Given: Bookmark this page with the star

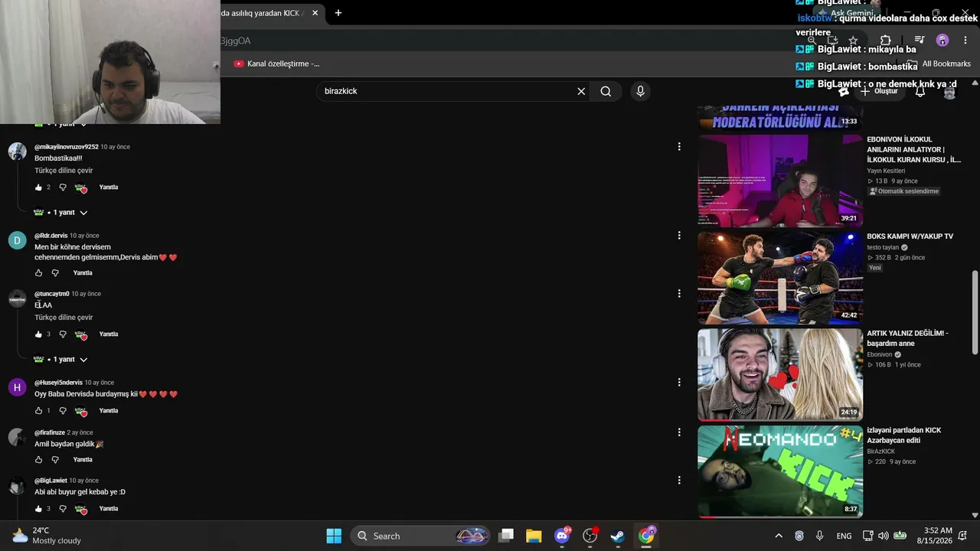Looking at the screenshot, I should 853,41.
